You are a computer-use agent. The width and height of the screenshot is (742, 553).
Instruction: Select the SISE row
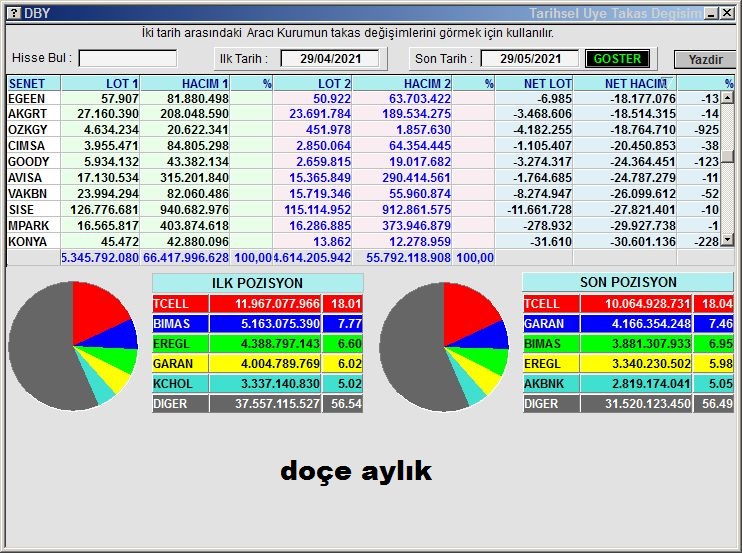point(363,210)
